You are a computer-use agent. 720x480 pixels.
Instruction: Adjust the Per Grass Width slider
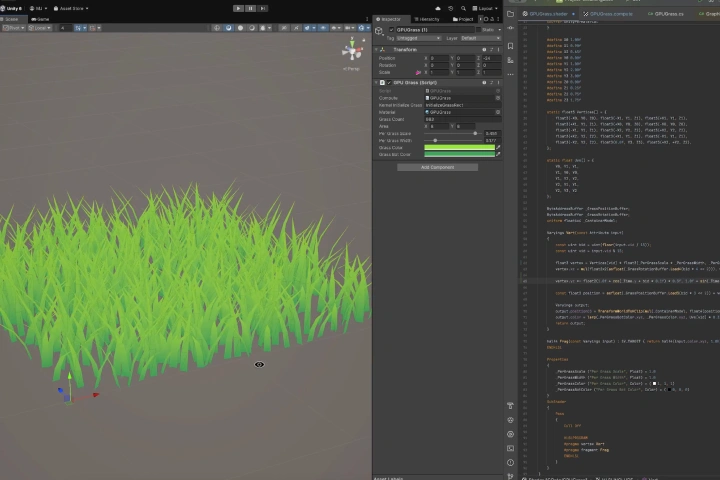tap(453, 141)
